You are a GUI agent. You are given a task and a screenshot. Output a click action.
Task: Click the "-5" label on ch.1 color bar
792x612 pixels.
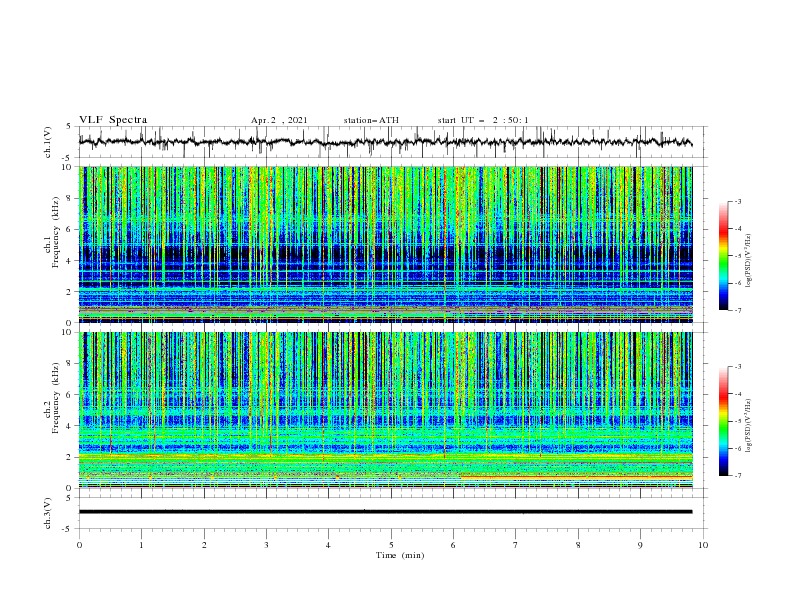coord(738,256)
